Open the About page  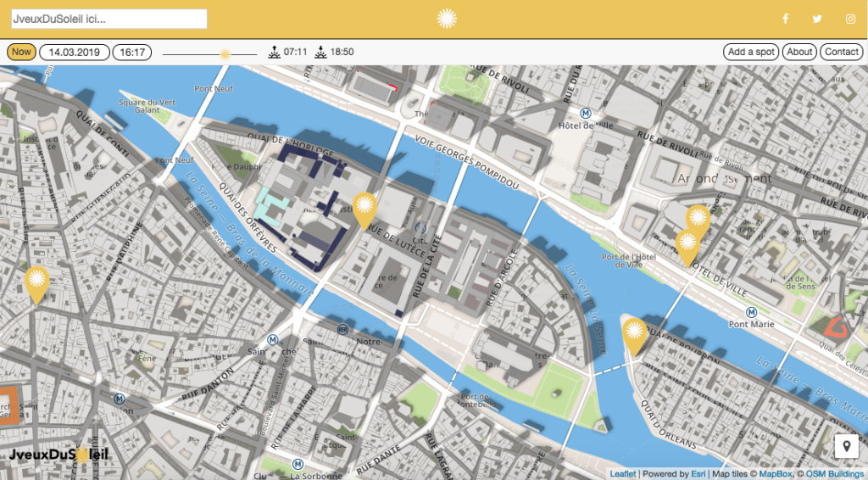799,52
